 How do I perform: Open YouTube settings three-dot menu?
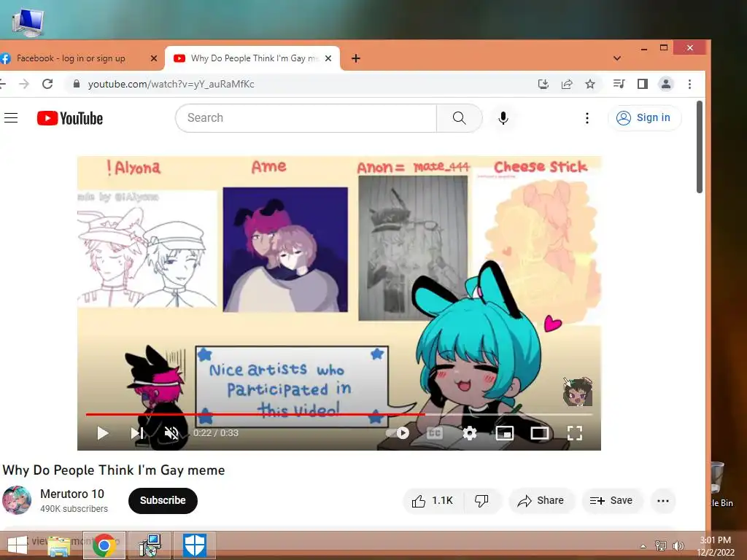tap(587, 117)
